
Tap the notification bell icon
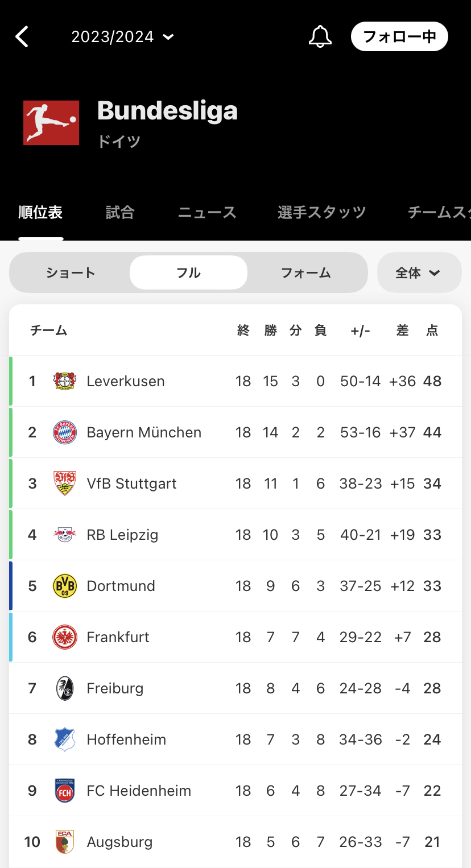point(320,37)
